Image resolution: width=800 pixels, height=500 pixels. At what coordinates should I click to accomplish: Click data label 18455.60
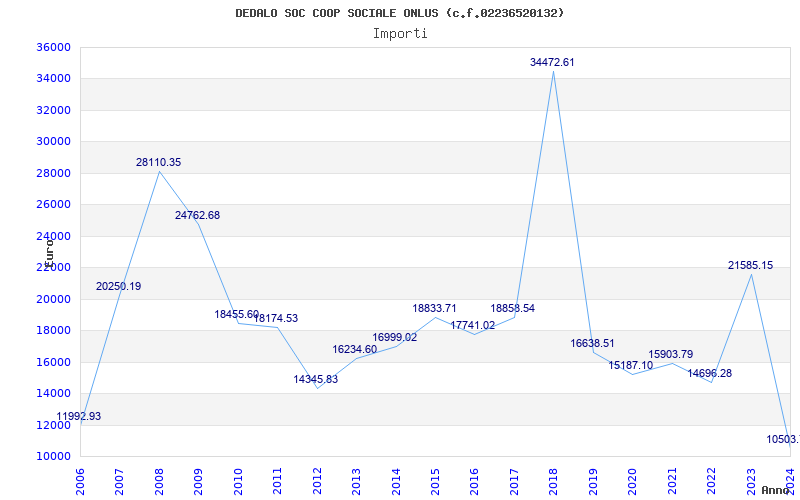(236, 314)
